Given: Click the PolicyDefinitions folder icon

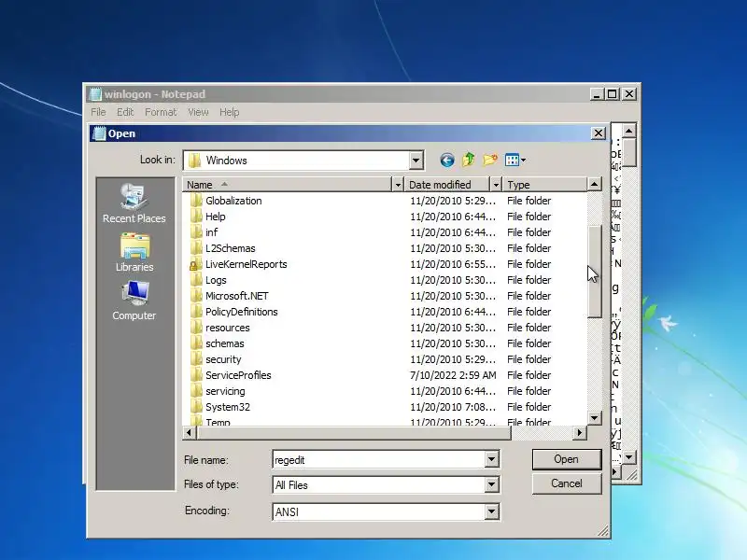Looking at the screenshot, I should pos(196,312).
